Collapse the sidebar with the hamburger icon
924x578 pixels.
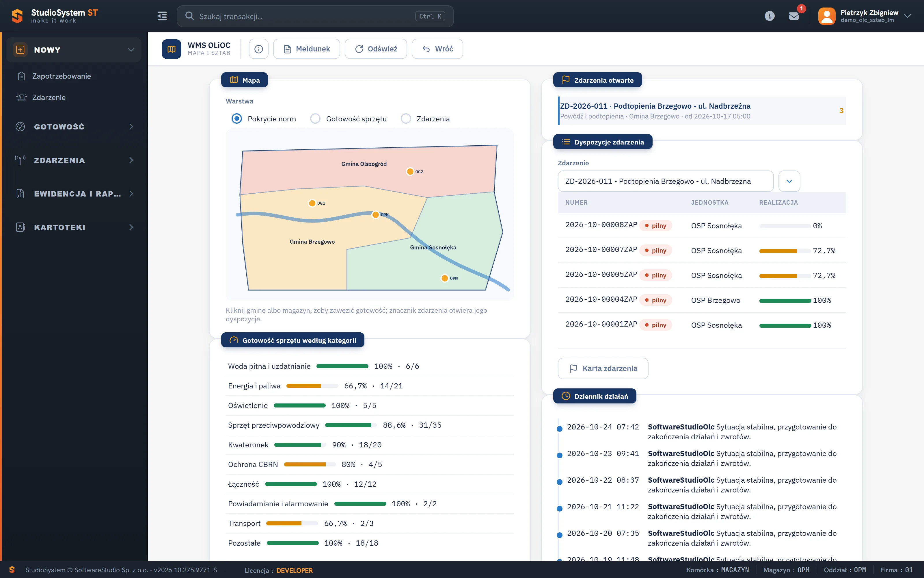point(162,16)
